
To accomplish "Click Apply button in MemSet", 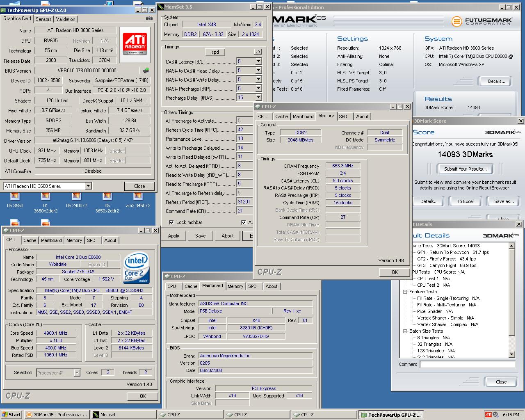I will 173,236.
